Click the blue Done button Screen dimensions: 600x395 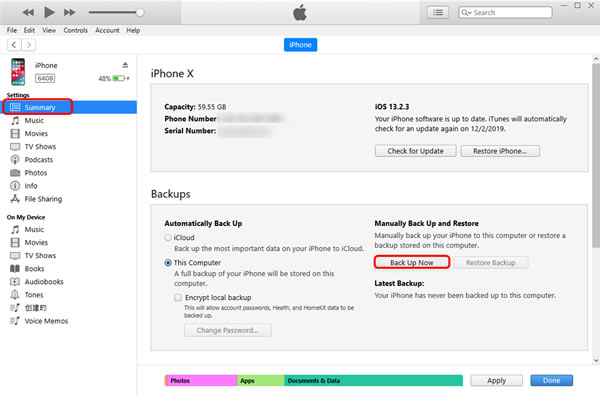pyautogui.click(x=551, y=380)
